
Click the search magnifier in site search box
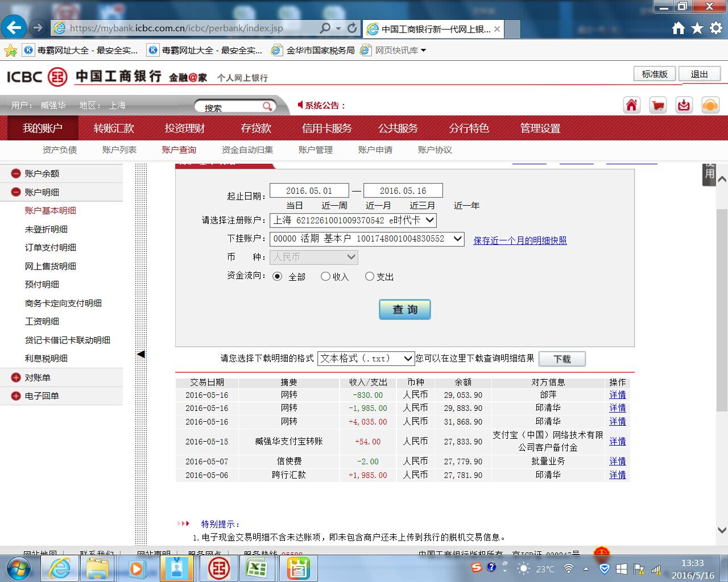coord(267,107)
